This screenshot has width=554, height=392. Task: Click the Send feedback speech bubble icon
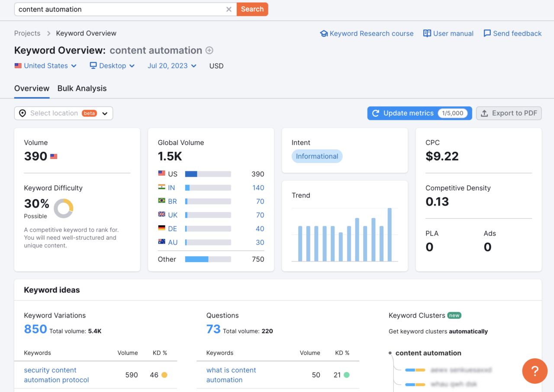(x=487, y=33)
